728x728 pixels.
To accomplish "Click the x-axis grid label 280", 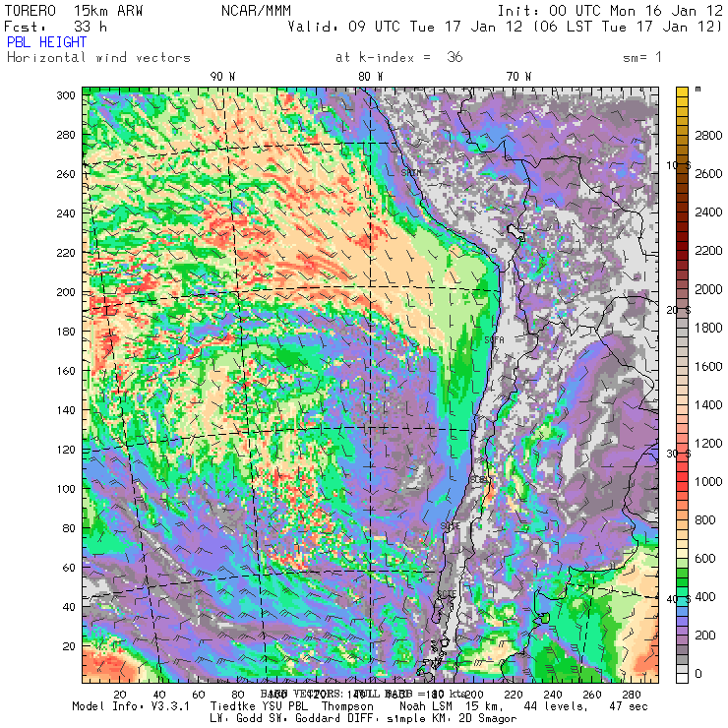I will click(x=631, y=695).
